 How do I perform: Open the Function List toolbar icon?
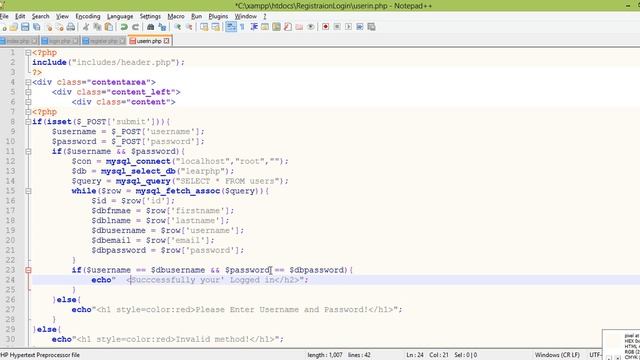coord(288,27)
